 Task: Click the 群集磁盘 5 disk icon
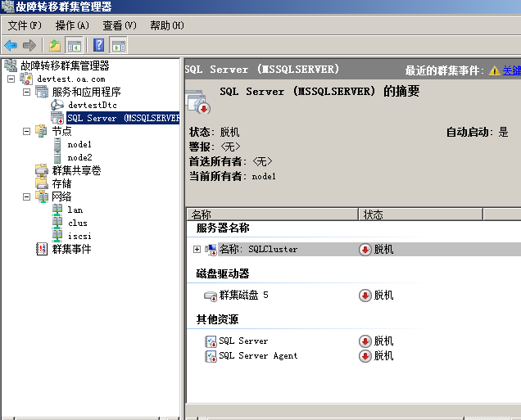coord(211,296)
